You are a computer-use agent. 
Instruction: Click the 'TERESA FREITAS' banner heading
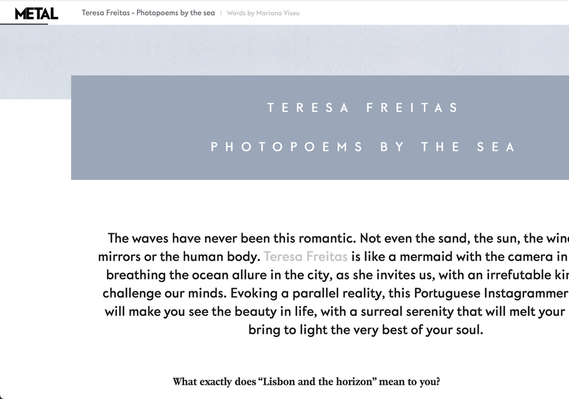click(363, 108)
